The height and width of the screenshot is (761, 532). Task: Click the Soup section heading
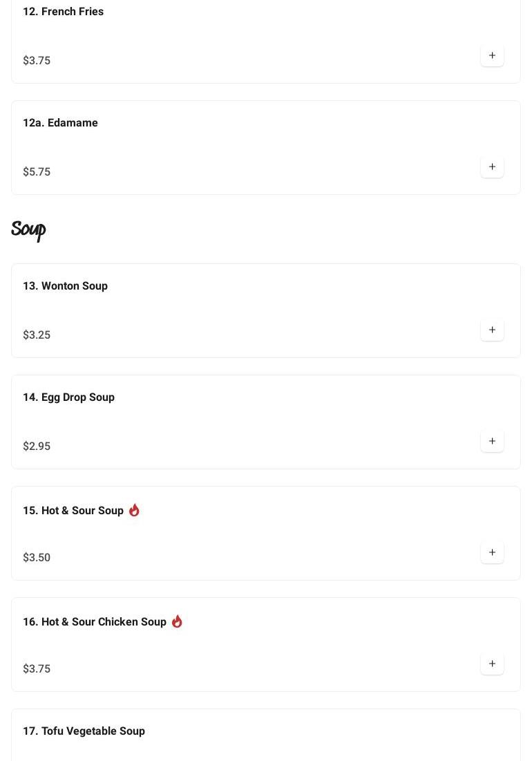tap(28, 229)
